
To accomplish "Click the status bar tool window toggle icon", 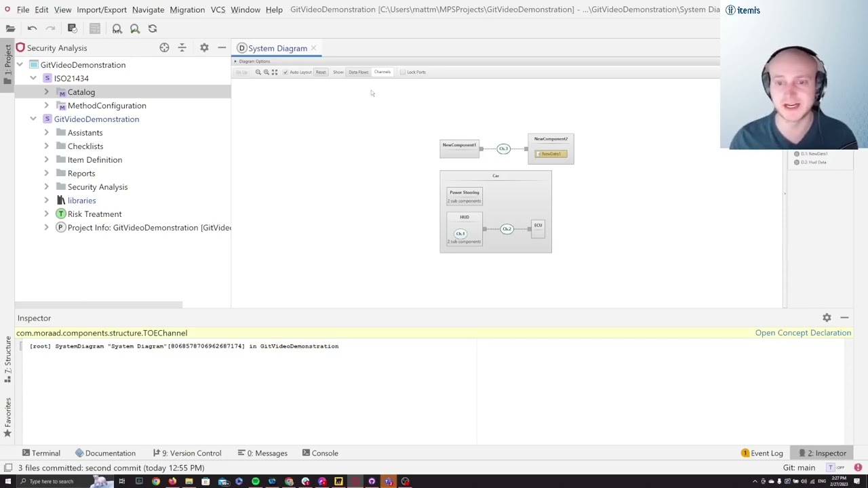I will tap(7, 468).
